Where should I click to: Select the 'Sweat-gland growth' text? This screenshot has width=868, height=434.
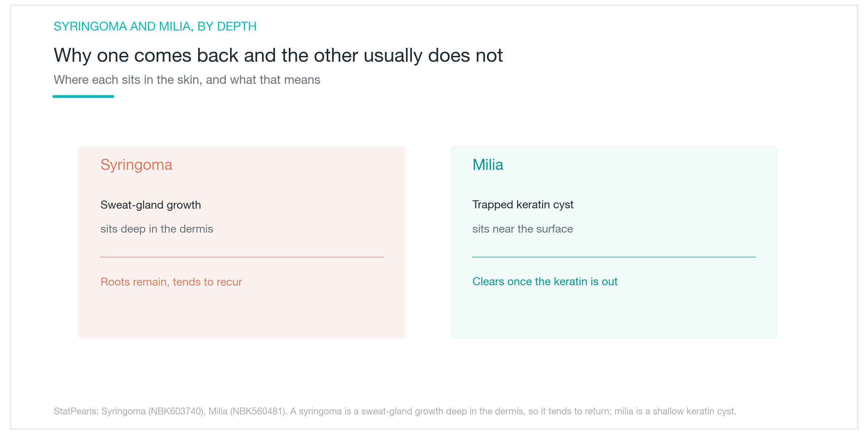point(151,205)
